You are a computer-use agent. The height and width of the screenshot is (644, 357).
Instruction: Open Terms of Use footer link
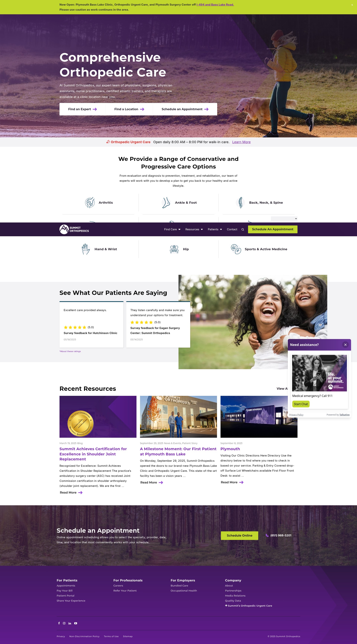111,636
